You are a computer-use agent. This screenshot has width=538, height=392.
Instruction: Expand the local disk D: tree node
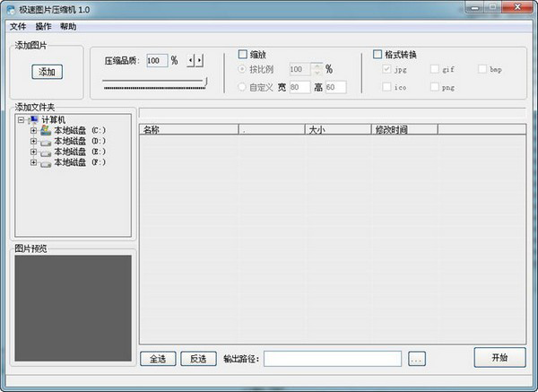click(x=33, y=141)
